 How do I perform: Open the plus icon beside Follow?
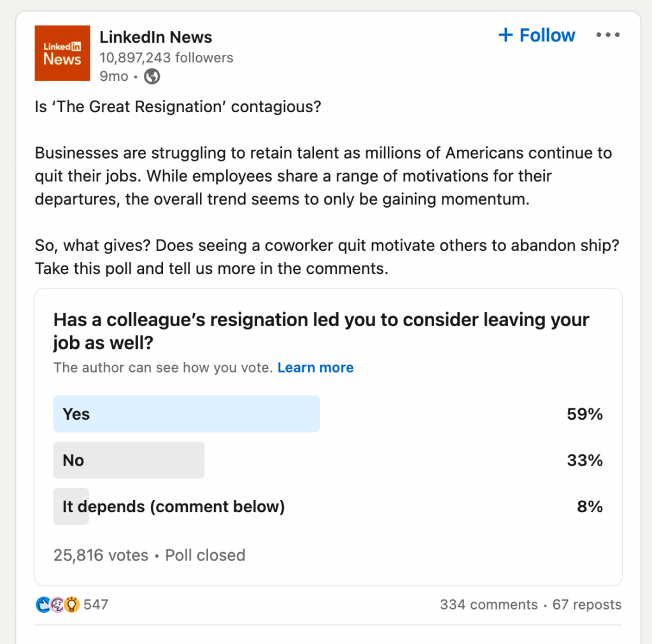tap(506, 35)
